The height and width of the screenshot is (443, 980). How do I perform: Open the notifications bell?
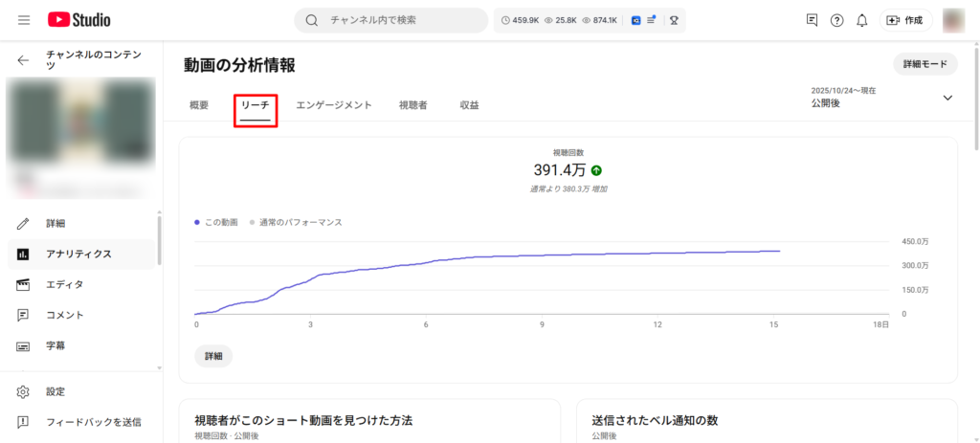point(861,20)
